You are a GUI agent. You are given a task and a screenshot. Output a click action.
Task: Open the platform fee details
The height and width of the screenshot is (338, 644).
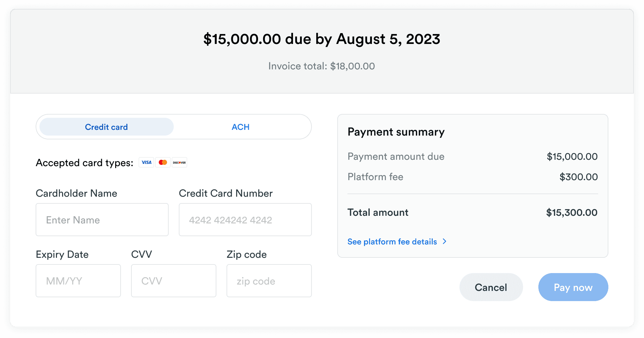[392, 242]
